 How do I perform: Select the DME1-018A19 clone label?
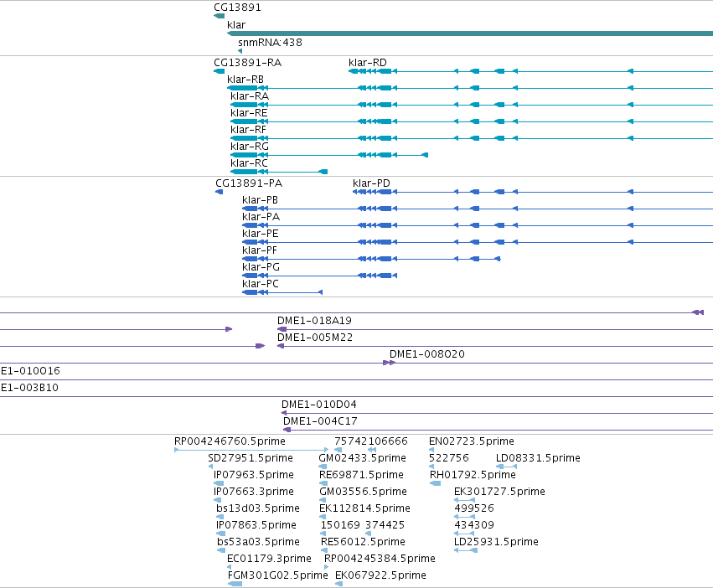pos(314,321)
